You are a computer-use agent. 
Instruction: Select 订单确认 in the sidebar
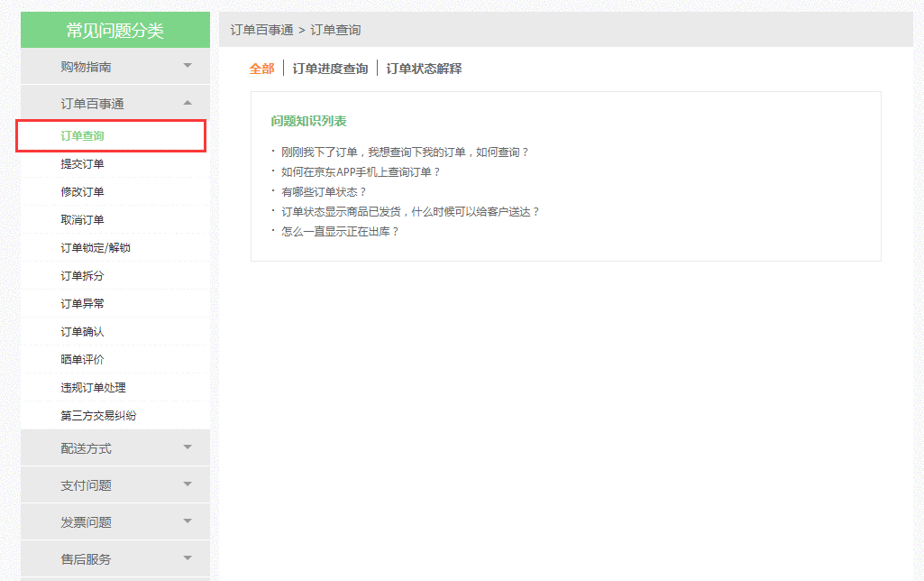[82, 331]
